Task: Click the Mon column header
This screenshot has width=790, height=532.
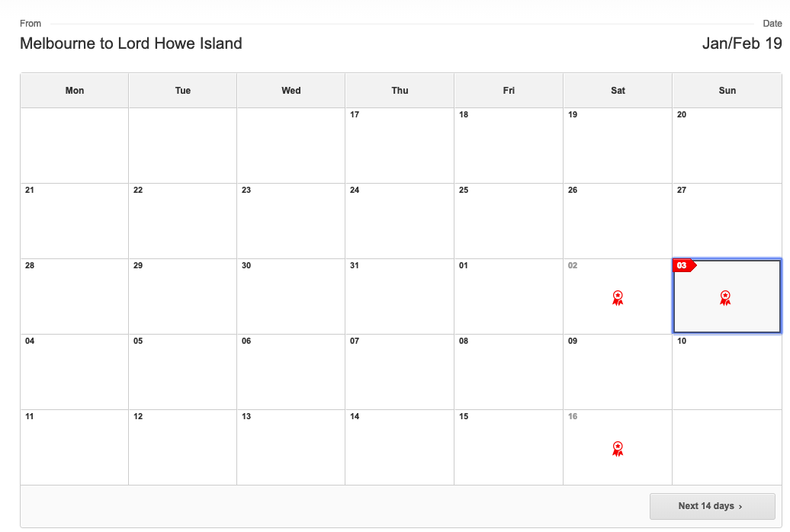Action: click(x=75, y=91)
